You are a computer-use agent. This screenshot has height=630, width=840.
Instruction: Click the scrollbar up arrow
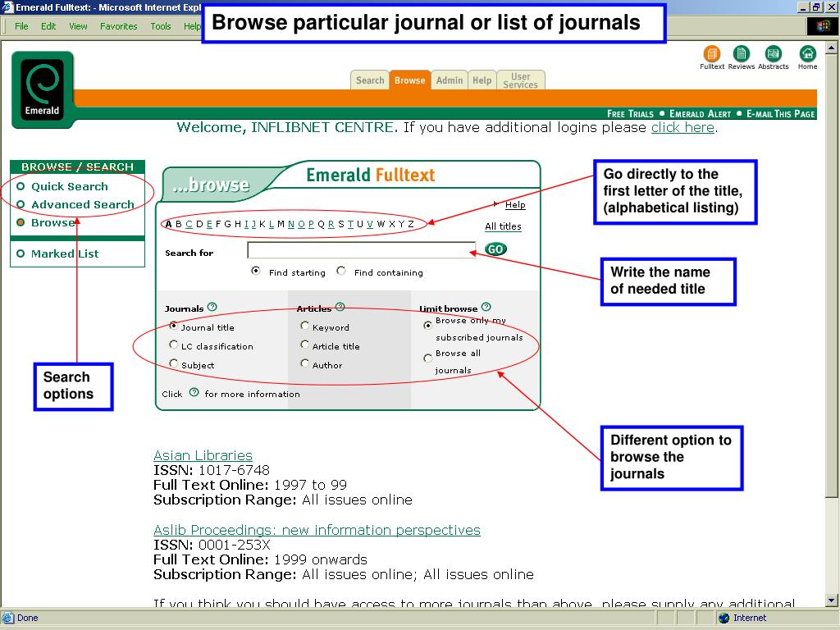pyautogui.click(x=831, y=48)
